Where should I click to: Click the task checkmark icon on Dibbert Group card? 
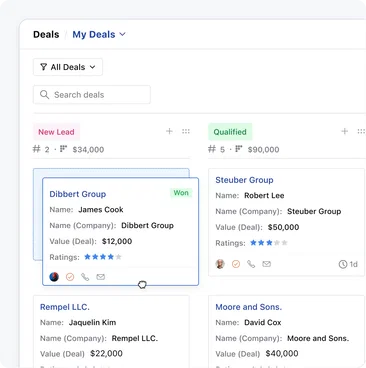[70, 277]
